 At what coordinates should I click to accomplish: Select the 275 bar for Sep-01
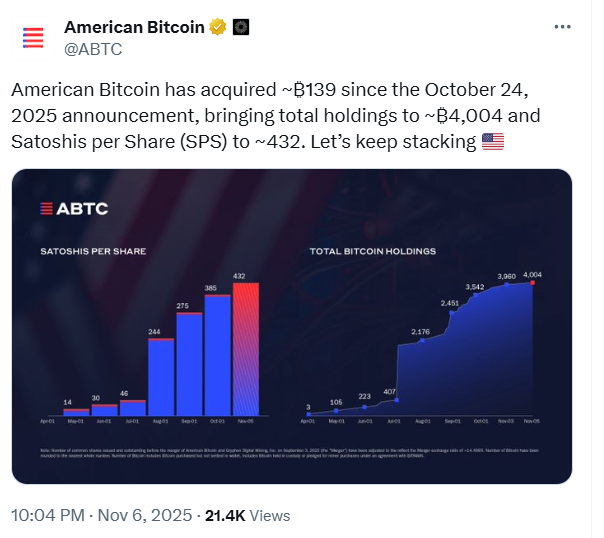click(189, 364)
